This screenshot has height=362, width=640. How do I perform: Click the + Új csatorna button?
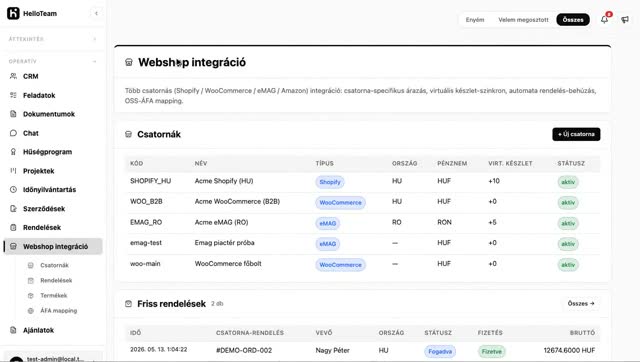coord(576,134)
